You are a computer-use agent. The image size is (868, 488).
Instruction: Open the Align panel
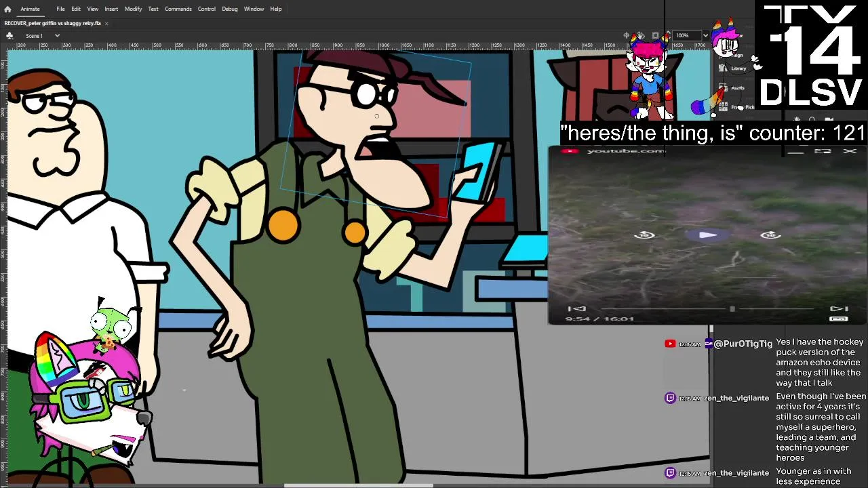click(x=732, y=56)
